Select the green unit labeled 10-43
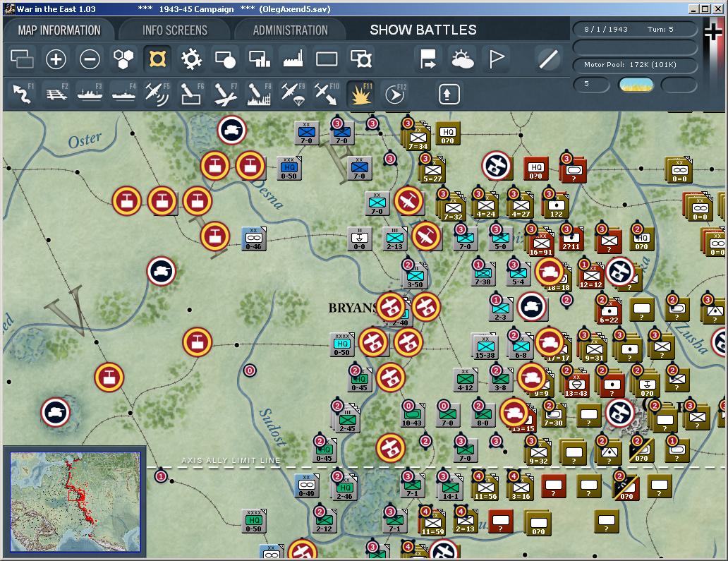This screenshot has height=561, width=728. click(412, 416)
